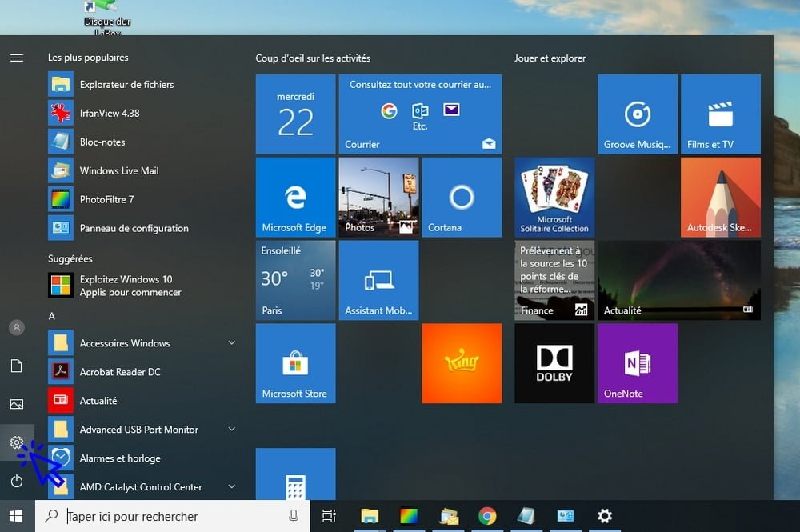The image size is (800, 532).
Task: Open File Explorer from the taskbar
Action: 370,516
